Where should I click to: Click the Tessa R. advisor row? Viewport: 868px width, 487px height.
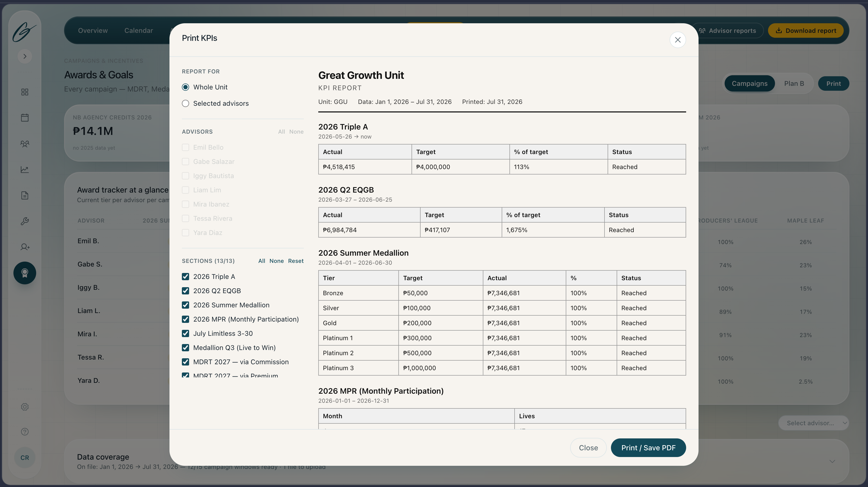(x=91, y=357)
